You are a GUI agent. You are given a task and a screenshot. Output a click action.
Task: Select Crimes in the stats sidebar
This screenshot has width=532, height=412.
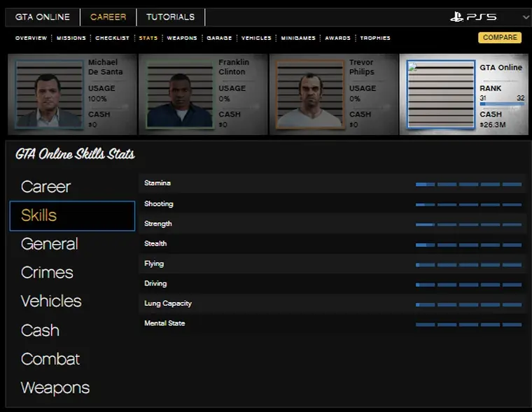[47, 273]
